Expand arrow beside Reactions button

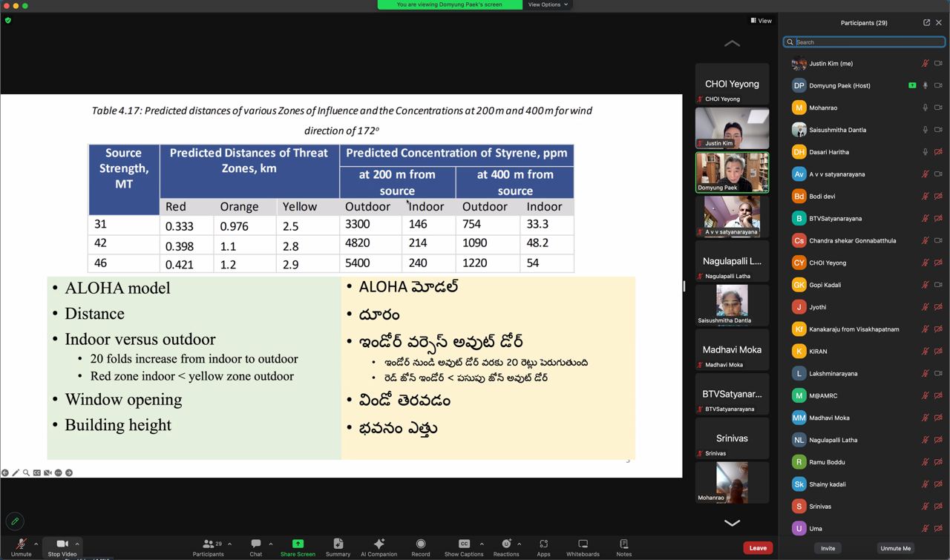[x=520, y=544]
